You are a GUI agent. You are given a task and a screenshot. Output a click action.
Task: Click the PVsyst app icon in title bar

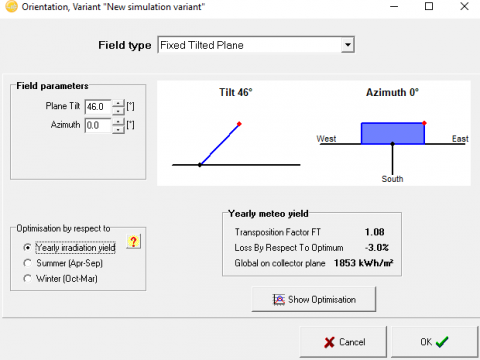(x=11, y=6)
